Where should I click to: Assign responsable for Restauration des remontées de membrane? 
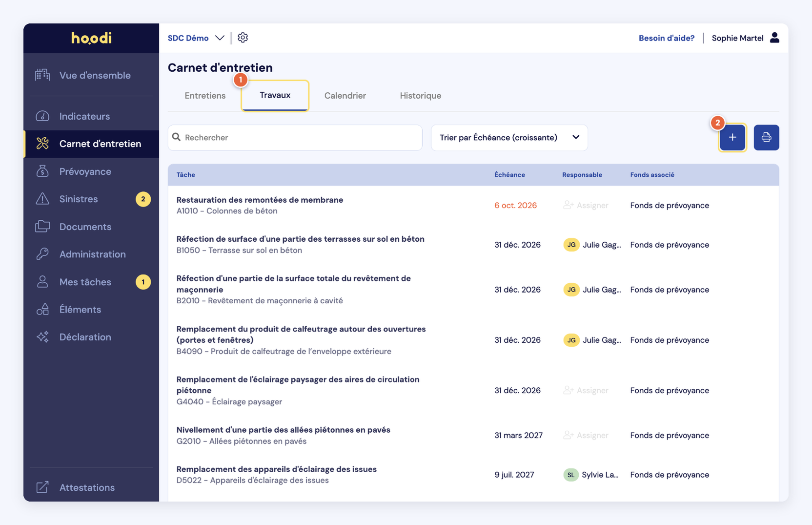(x=586, y=205)
